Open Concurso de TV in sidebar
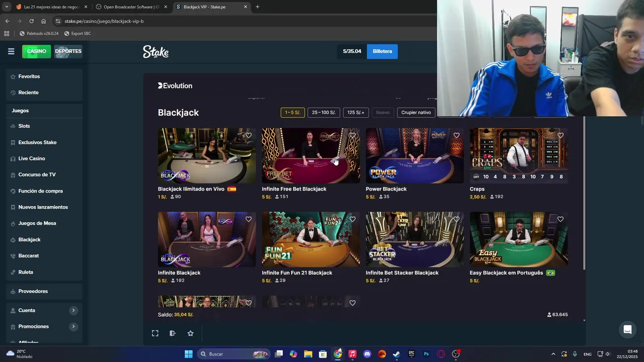 (44, 174)
